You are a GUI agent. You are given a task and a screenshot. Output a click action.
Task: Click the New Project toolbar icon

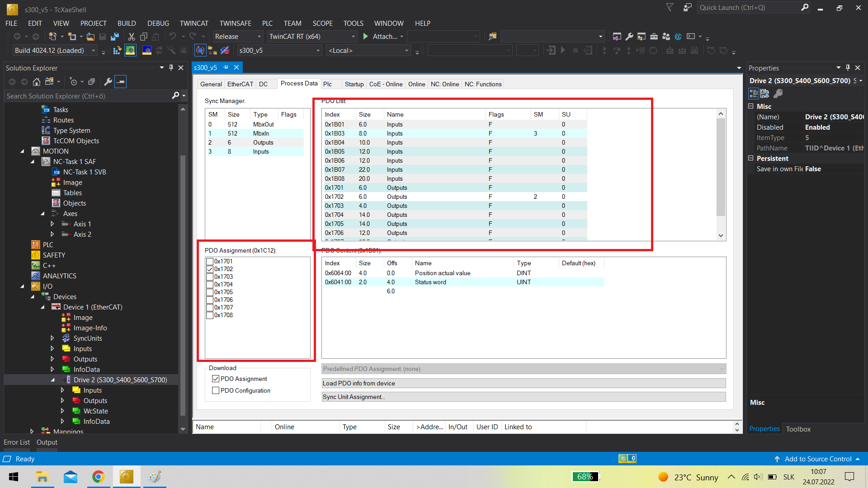pyautogui.click(x=53, y=37)
